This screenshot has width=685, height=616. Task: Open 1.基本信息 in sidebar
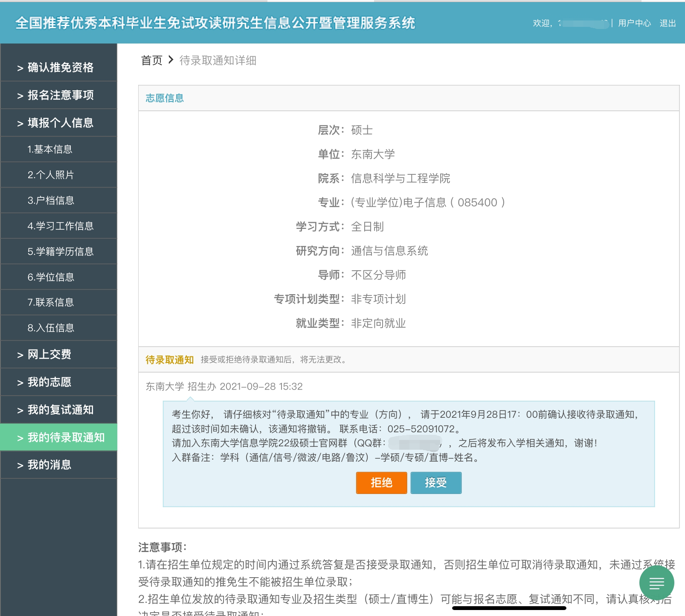coord(50,149)
